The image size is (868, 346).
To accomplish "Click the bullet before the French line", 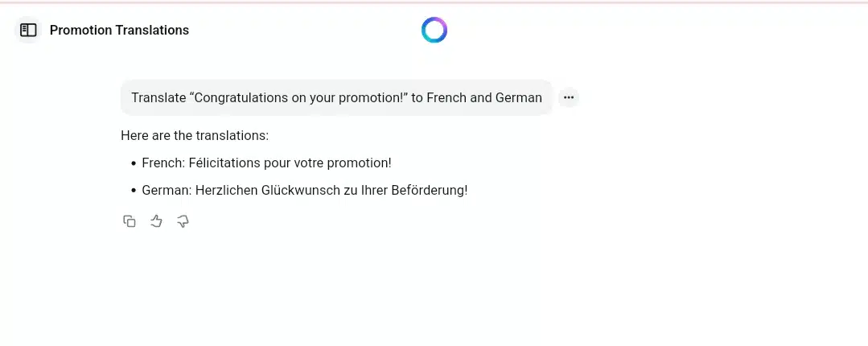I will click(134, 164).
